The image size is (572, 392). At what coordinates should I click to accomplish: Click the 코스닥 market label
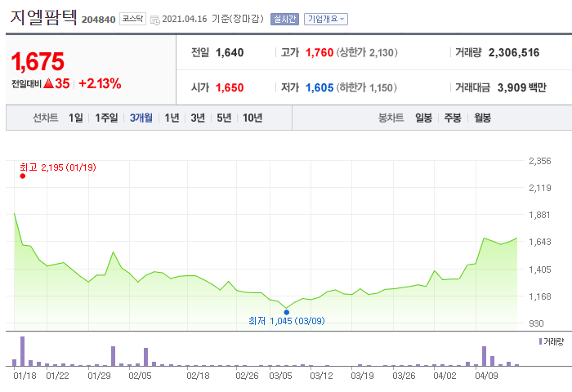[132, 19]
